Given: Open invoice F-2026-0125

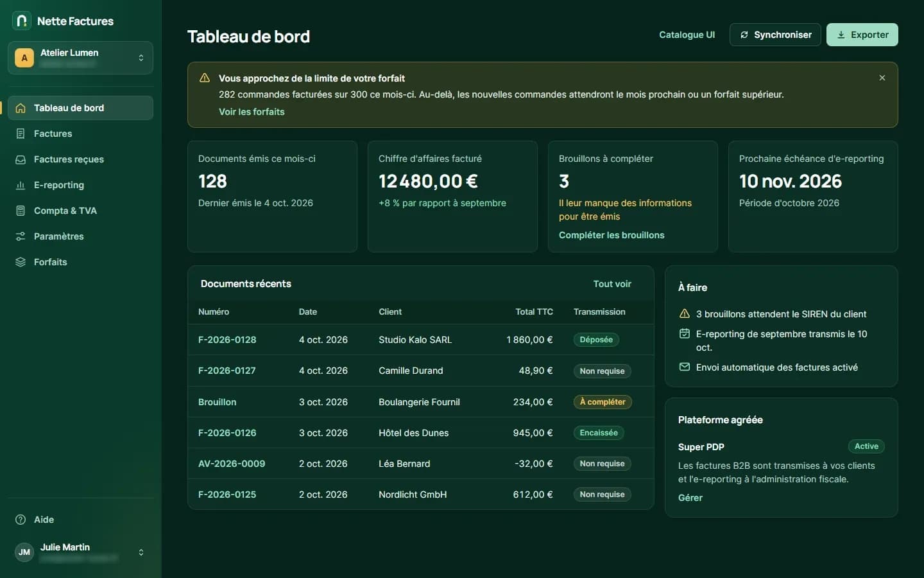Looking at the screenshot, I should pos(227,495).
